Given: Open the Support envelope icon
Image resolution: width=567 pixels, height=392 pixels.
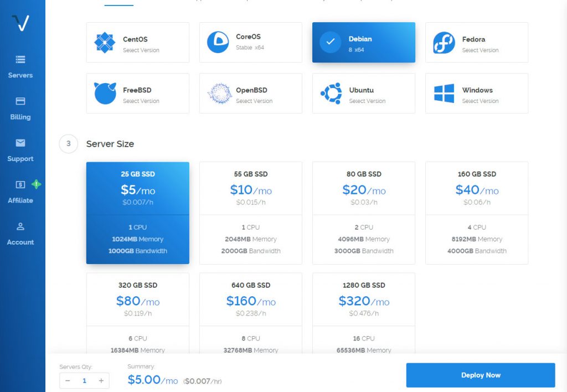Looking at the screenshot, I should coord(20,143).
